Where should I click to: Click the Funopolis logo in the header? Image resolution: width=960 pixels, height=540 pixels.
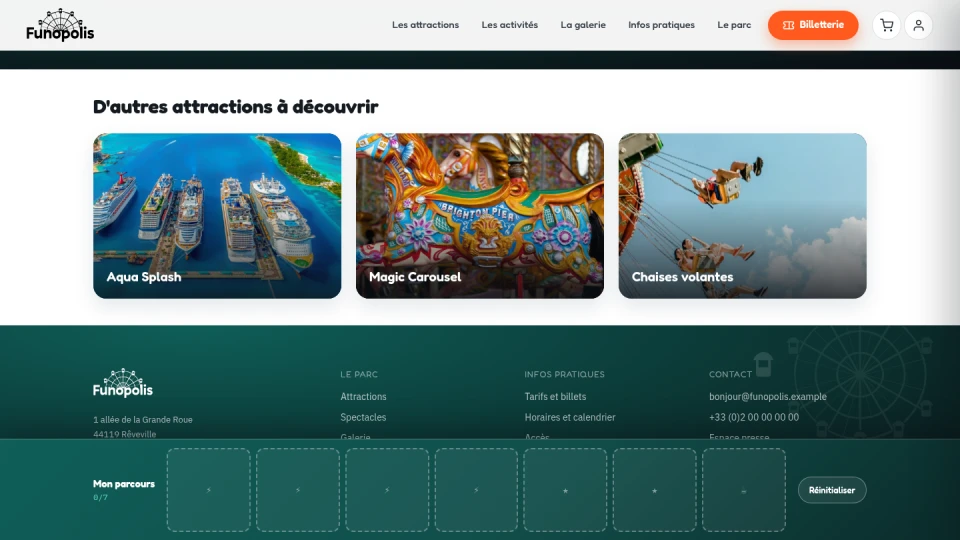point(60,25)
